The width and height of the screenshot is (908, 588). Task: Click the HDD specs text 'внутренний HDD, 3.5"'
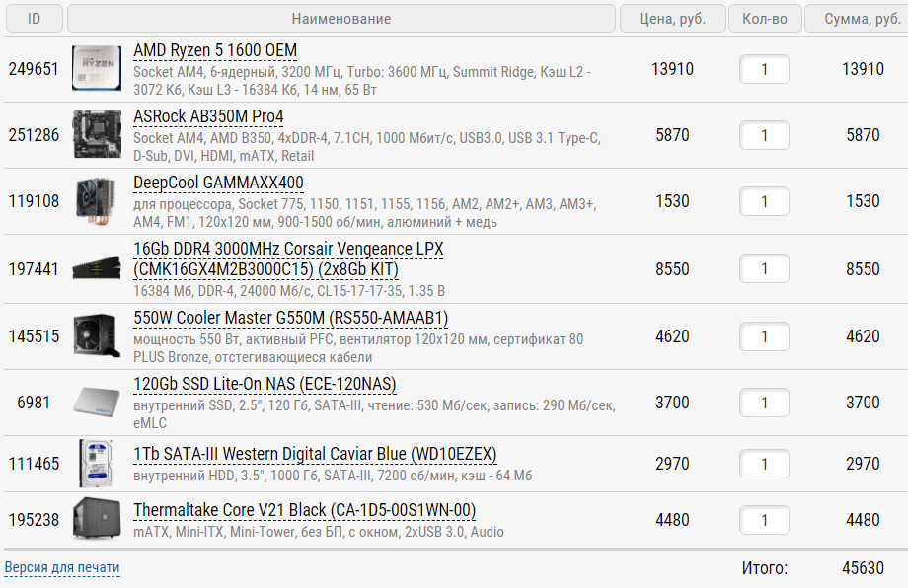[x=333, y=476]
